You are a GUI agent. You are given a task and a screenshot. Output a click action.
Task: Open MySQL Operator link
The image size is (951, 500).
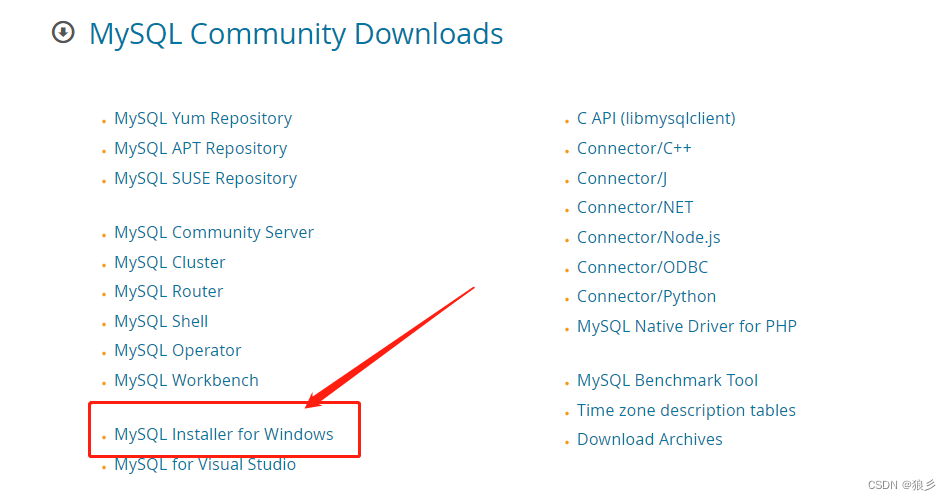click(178, 351)
